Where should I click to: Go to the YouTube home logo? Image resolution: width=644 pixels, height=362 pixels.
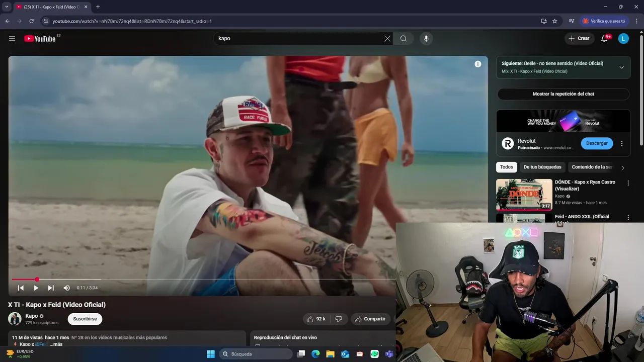pos(40,39)
